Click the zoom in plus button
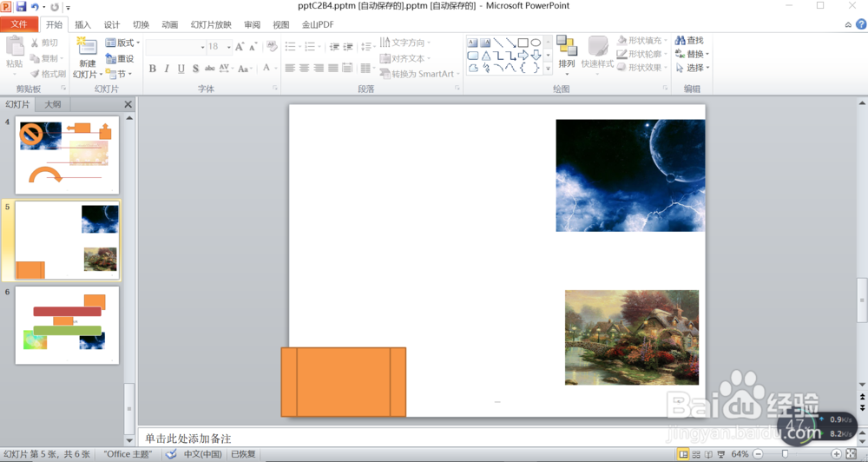 837,454
